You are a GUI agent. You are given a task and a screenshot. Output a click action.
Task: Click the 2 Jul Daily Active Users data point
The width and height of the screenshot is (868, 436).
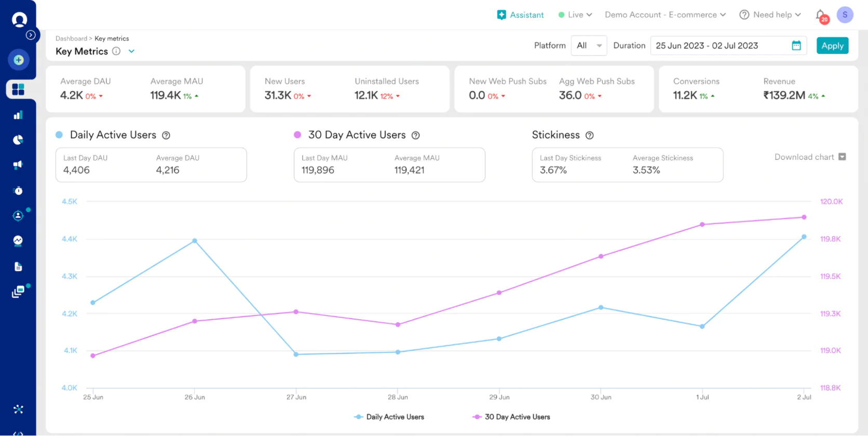click(x=804, y=237)
